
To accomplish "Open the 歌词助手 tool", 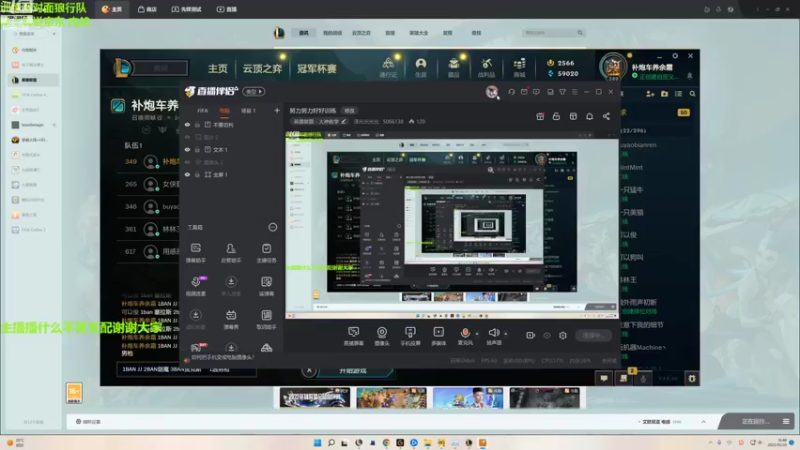I will tap(266, 319).
